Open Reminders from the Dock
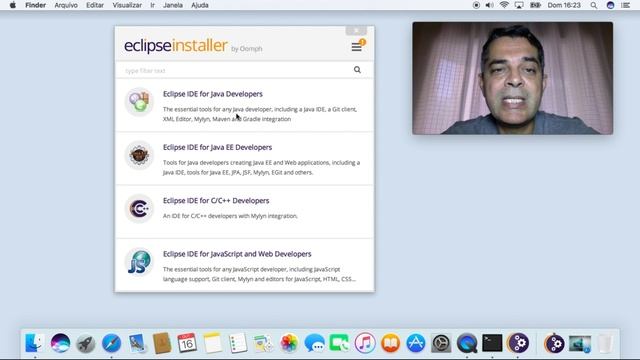 238,343
